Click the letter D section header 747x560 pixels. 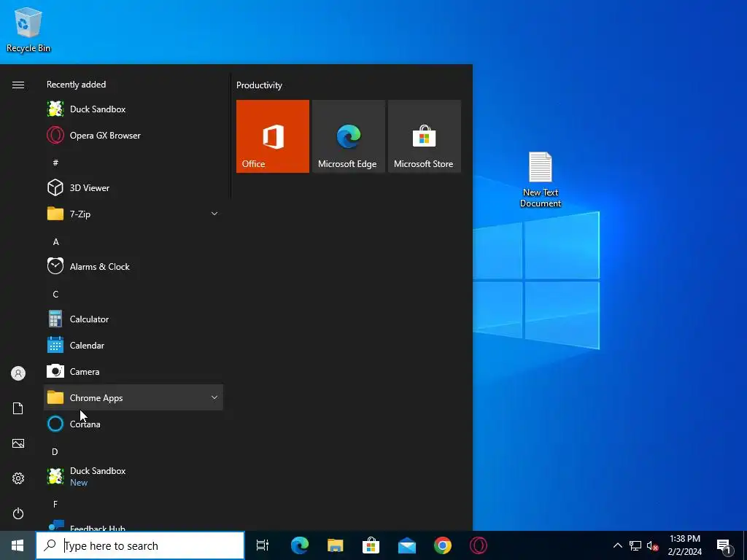[55, 451]
